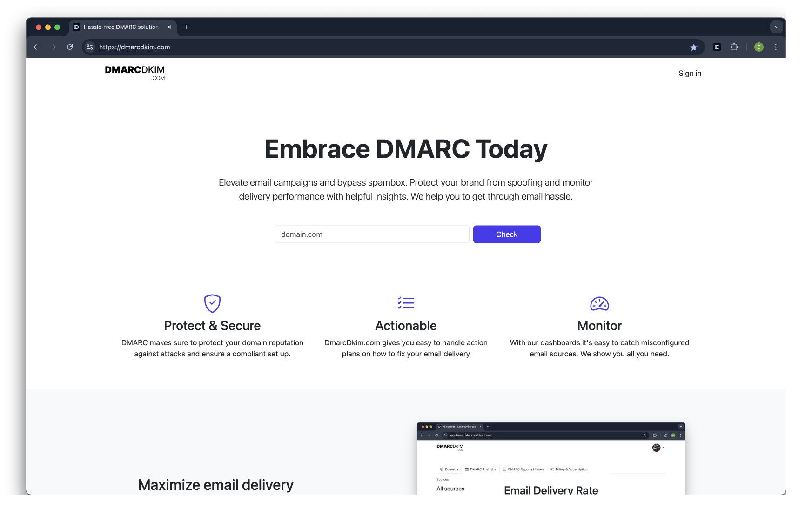The height and width of the screenshot is (529, 812).
Task: Click the checklist icon above Actionable
Action: point(406,303)
